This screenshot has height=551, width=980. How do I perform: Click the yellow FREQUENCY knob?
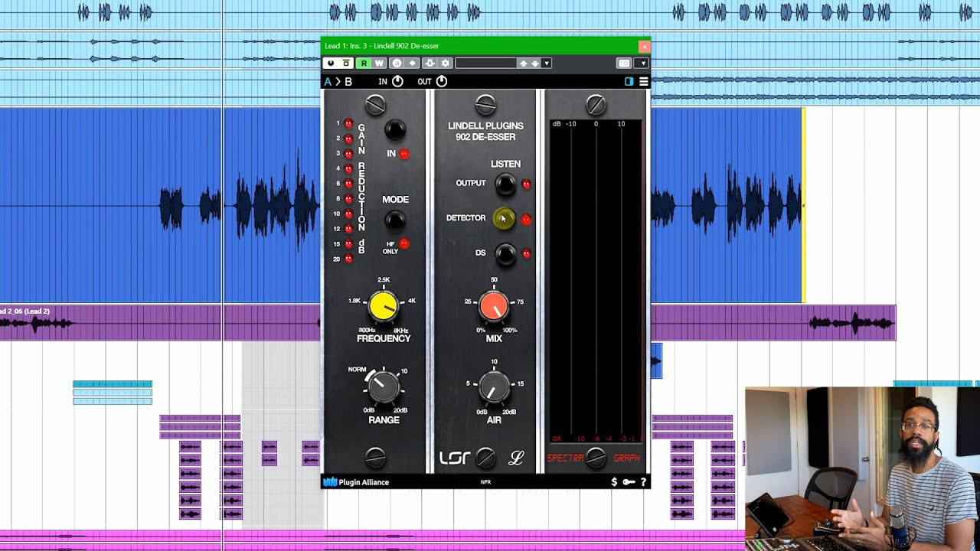(384, 306)
